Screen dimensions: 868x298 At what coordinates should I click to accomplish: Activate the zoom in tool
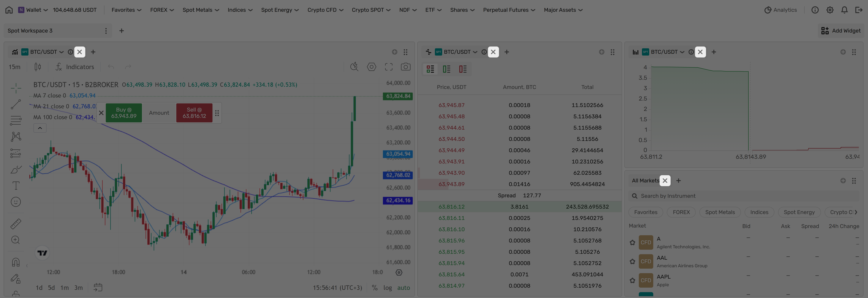[16, 240]
